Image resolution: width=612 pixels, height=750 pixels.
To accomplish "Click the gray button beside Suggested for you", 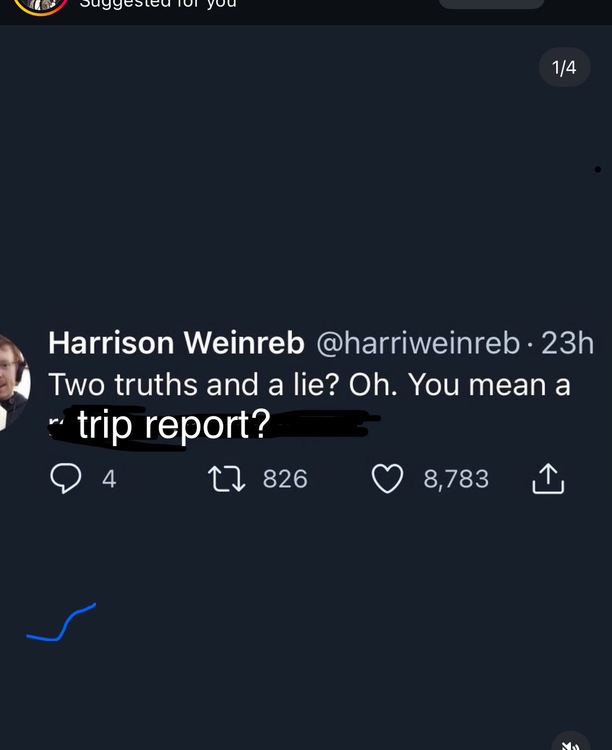I will 491,4.
